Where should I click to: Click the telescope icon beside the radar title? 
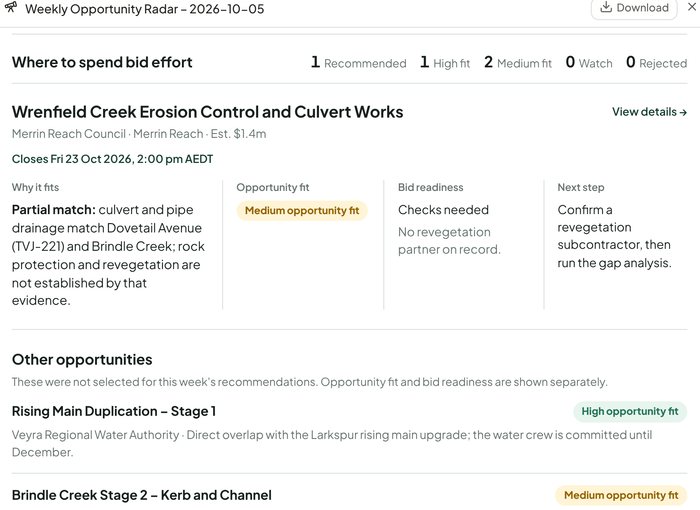pos(11,7)
